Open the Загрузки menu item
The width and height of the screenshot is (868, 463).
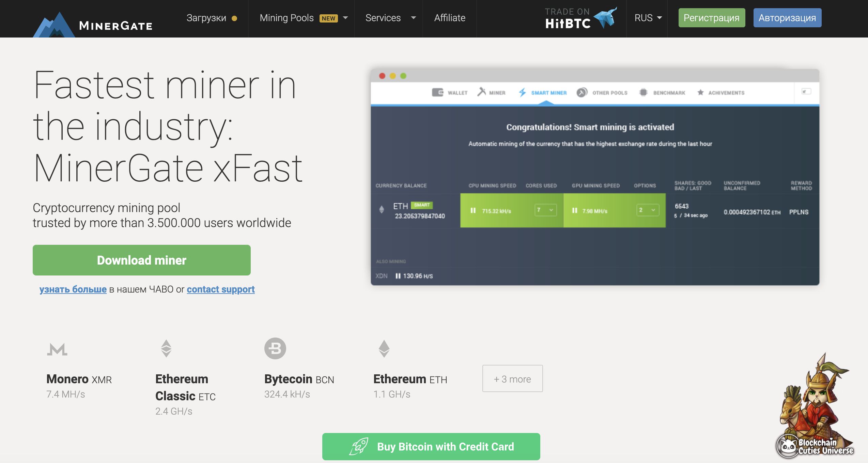pos(206,18)
